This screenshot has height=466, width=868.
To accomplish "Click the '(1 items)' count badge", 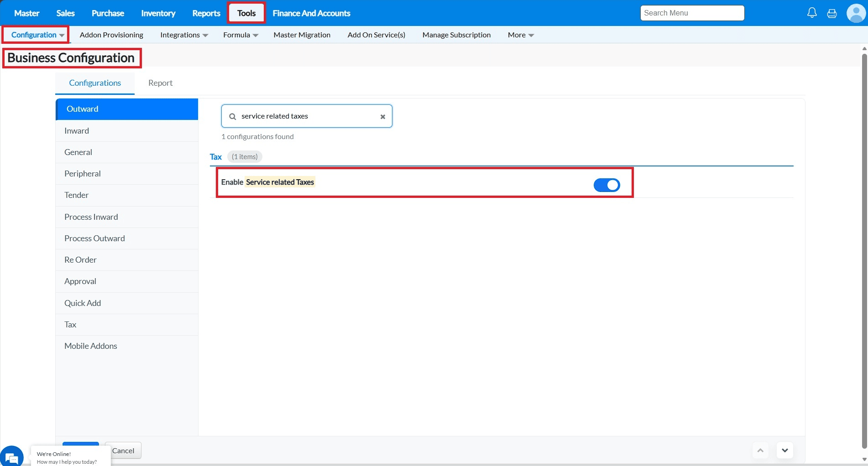I will 245,157.
